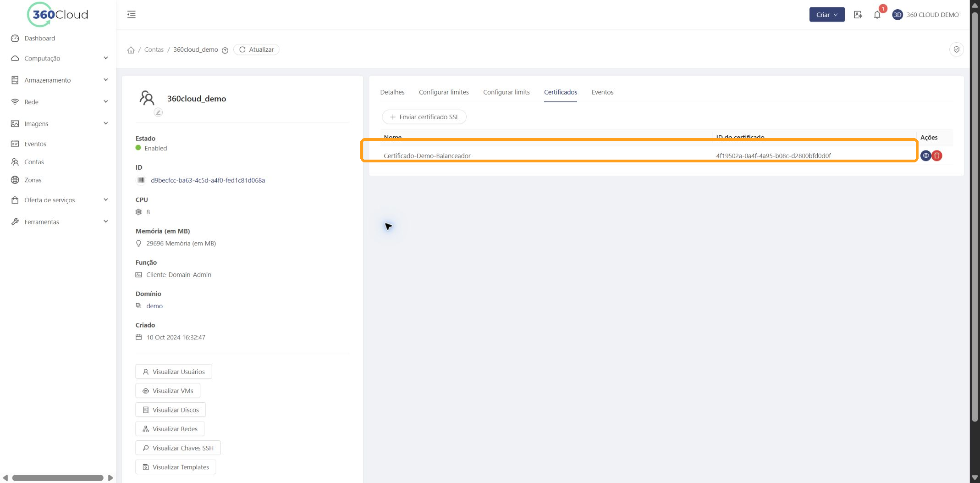Open the Contas breadcrumb link
This screenshot has width=980, height=483.
(154, 50)
